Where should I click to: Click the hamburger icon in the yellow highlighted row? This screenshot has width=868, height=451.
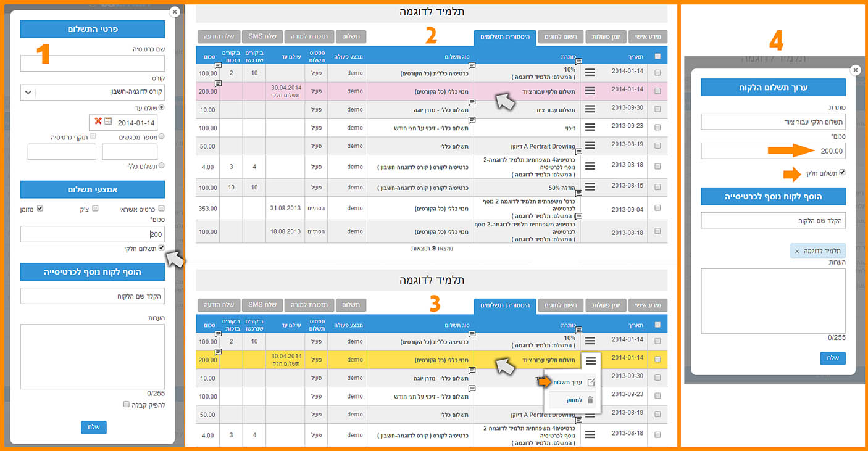tap(591, 360)
